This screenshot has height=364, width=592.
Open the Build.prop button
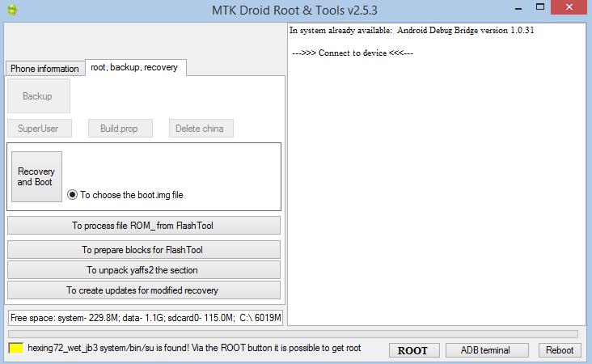coord(120,129)
